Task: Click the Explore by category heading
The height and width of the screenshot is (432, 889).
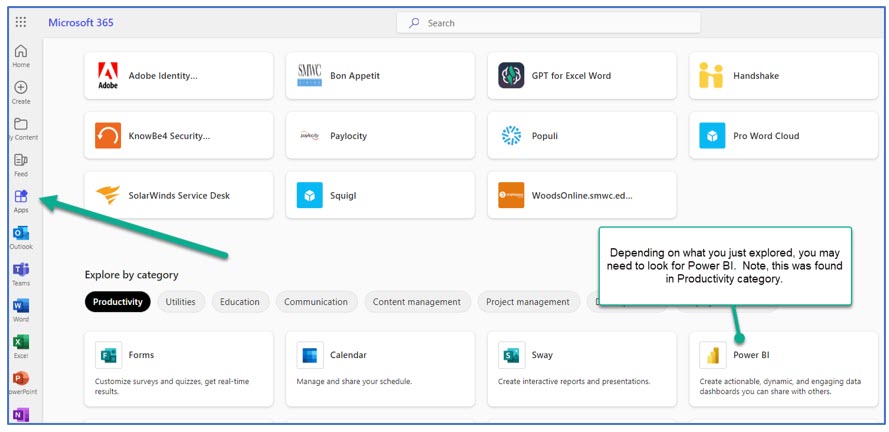Action: [132, 275]
